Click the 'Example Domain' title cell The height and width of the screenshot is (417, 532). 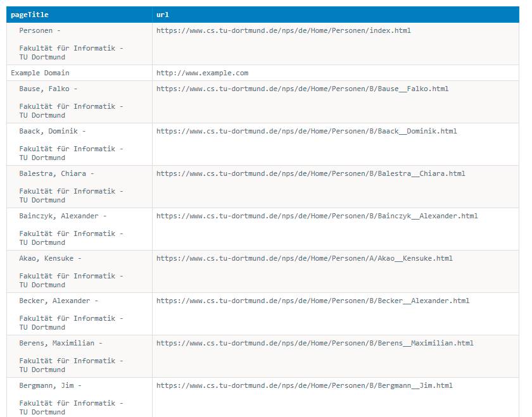point(79,73)
